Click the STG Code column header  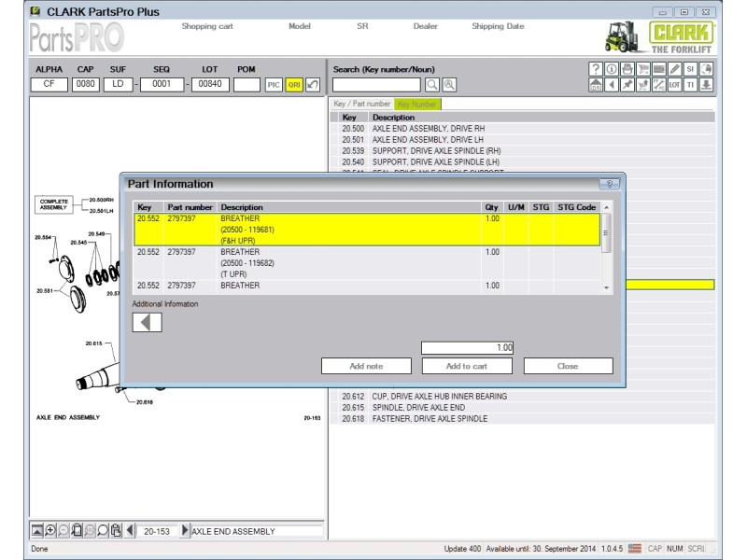(x=576, y=207)
